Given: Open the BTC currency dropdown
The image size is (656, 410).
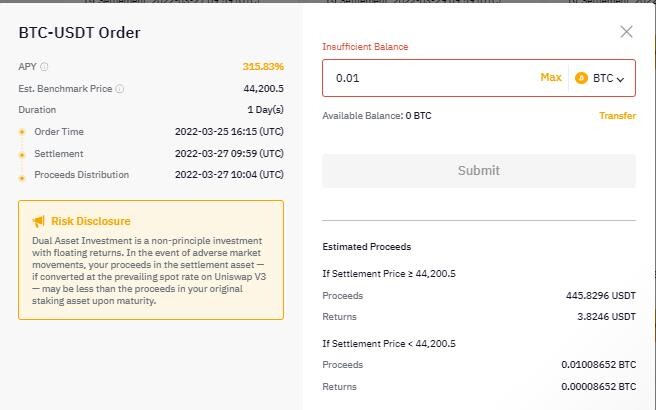Looking at the screenshot, I should click(x=600, y=78).
